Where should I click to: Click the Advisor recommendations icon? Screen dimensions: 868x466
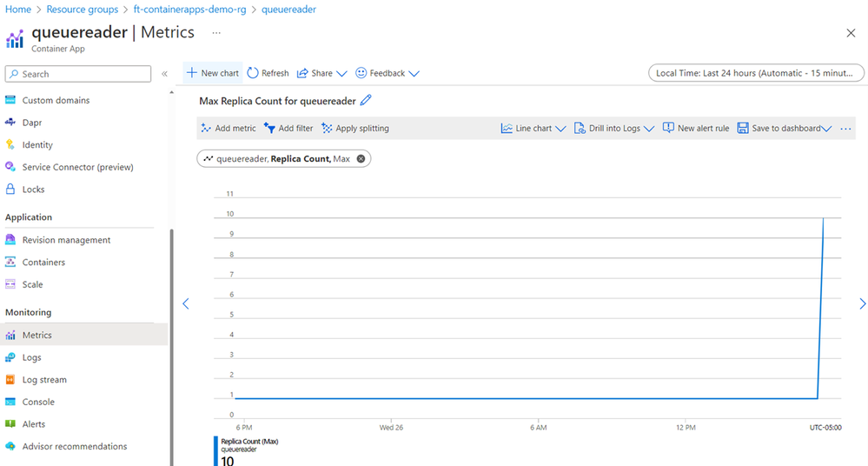[10, 446]
